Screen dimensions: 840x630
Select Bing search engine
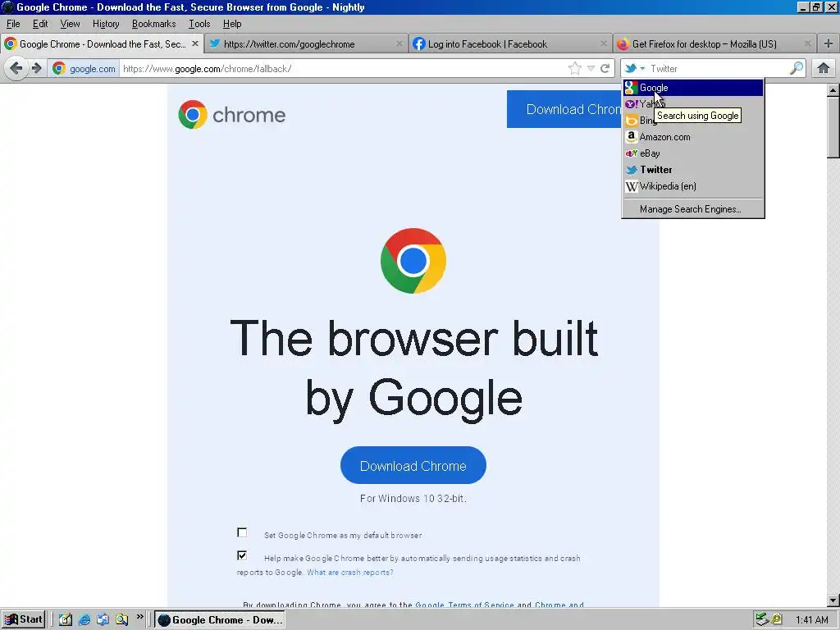[693, 121]
